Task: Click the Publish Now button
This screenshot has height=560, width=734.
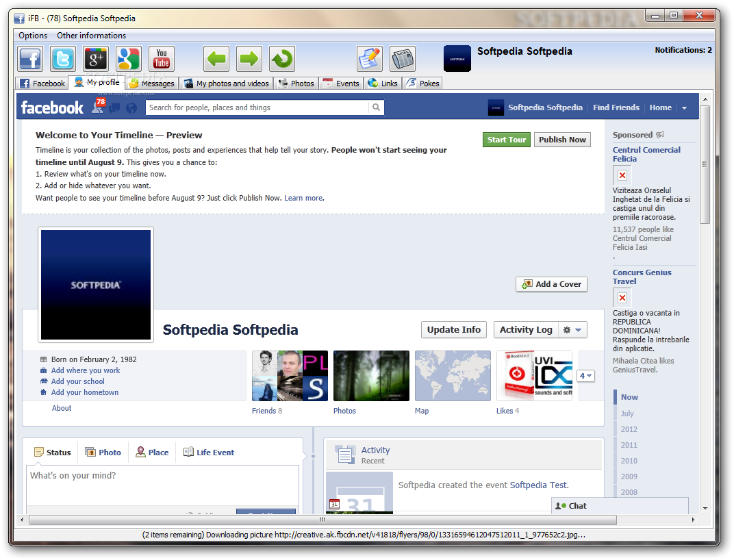Action: [x=562, y=140]
